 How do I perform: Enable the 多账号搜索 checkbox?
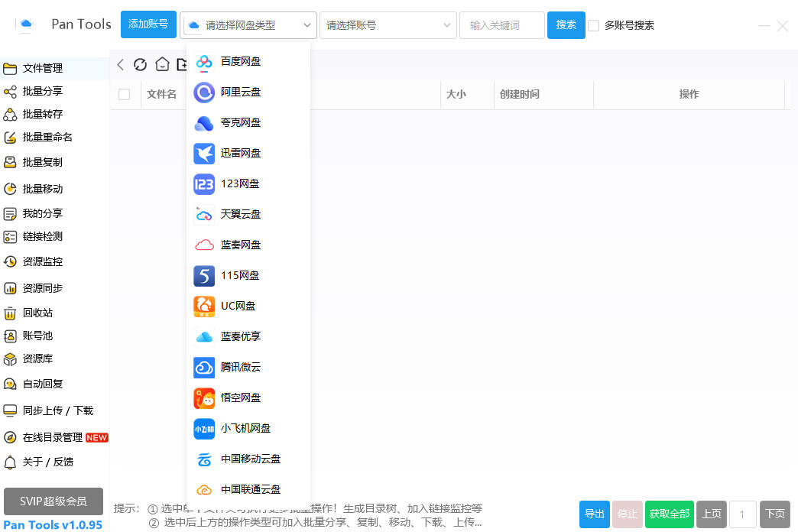594,25
